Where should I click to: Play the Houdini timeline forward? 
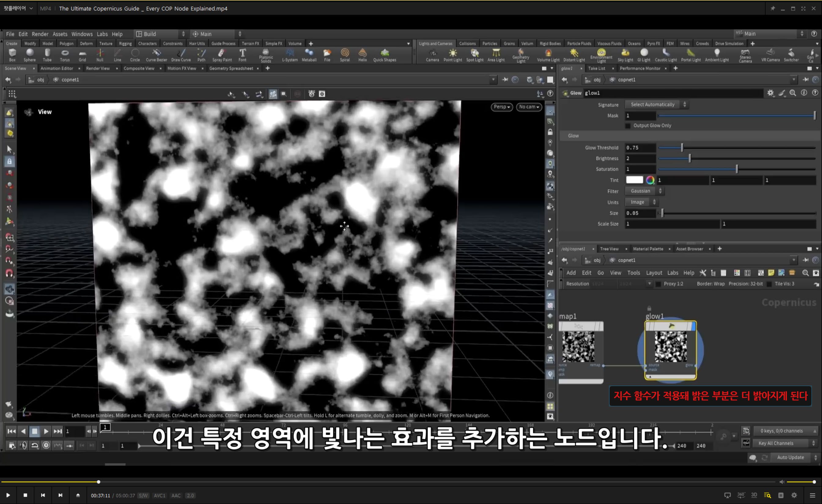(46, 431)
